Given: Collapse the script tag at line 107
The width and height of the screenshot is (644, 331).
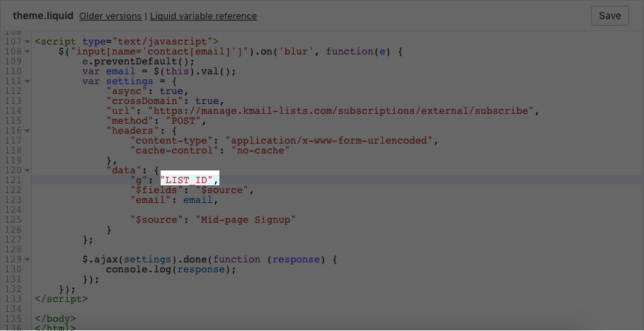Looking at the screenshot, I should click(27, 42).
